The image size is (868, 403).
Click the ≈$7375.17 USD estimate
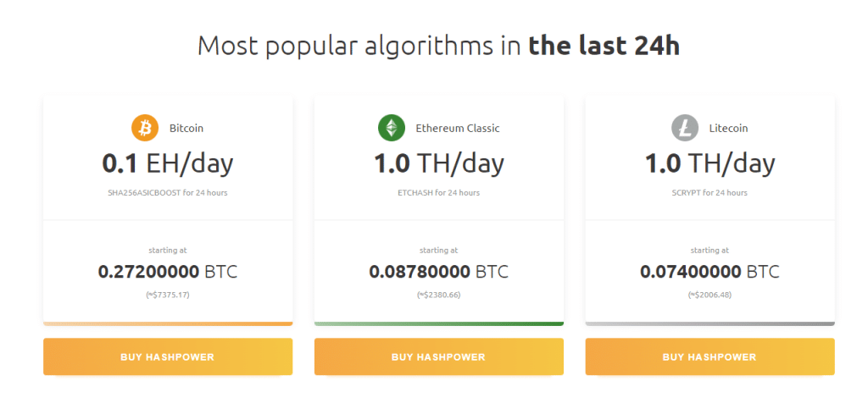tap(167, 295)
